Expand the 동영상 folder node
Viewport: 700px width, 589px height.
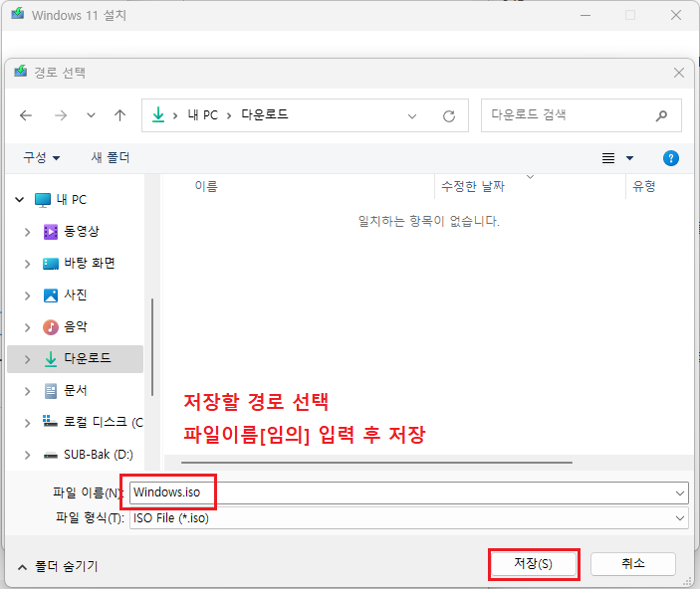27,232
